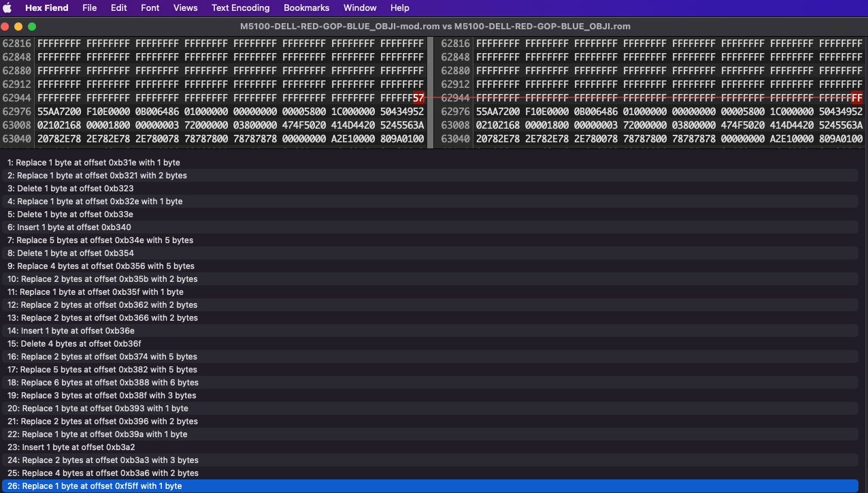The image size is (868, 493).
Task: Select diff 15: Delete 4 bytes at 0xb36f
Action: [430, 344]
